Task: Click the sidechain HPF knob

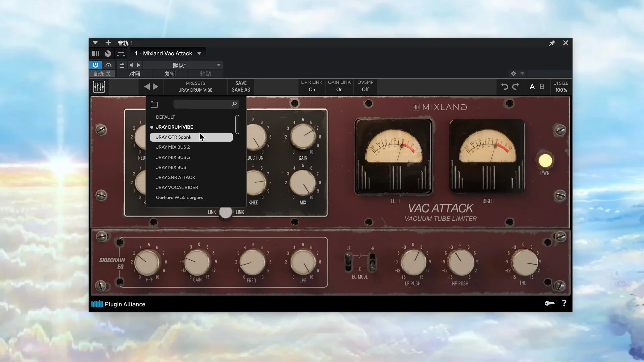Action: click(147, 262)
